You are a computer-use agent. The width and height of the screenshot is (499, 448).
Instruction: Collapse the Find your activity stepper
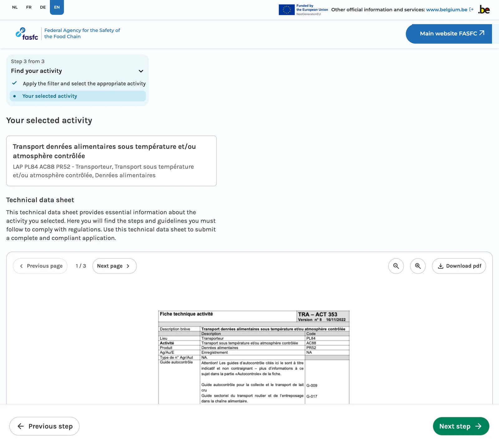click(x=141, y=71)
